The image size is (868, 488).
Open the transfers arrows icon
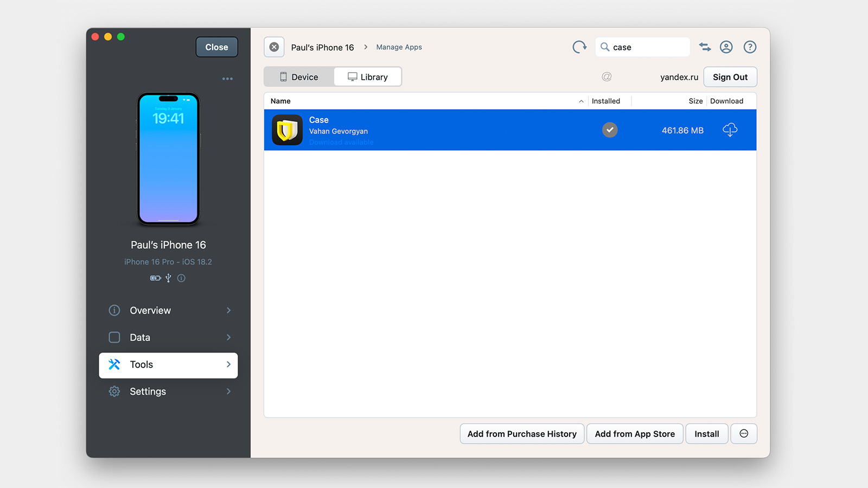pos(705,47)
